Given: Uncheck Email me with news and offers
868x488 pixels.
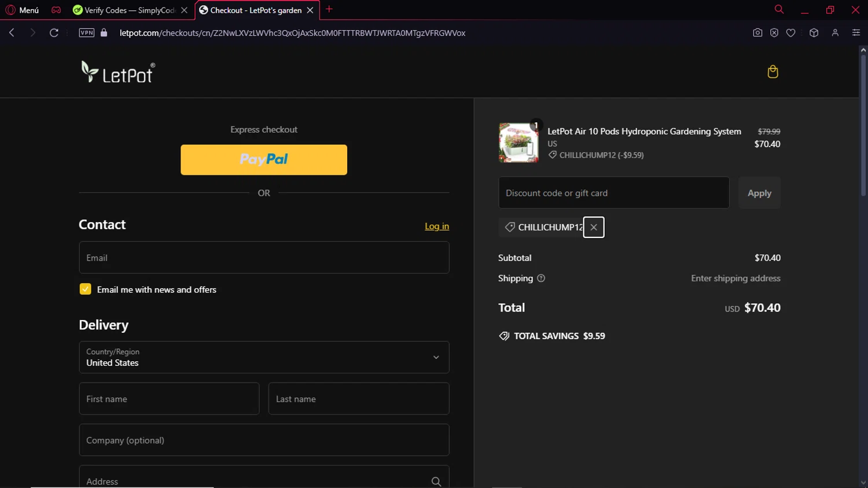Looking at the screenshot, I should click(x=85, y=289).
